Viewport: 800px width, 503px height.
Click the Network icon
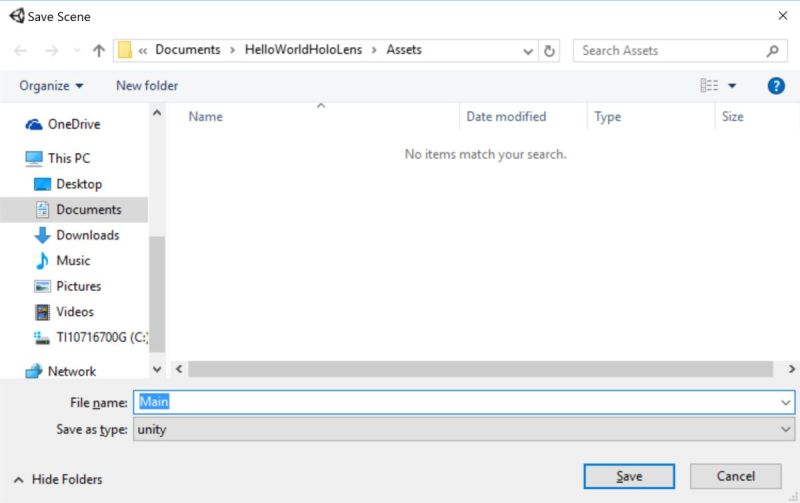[x=34, y=371]
